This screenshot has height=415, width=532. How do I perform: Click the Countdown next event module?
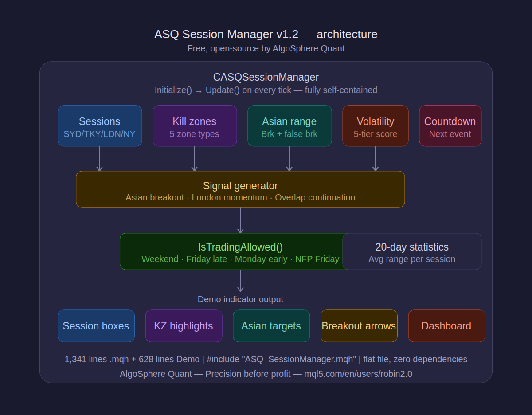click(x=450, y=125)
